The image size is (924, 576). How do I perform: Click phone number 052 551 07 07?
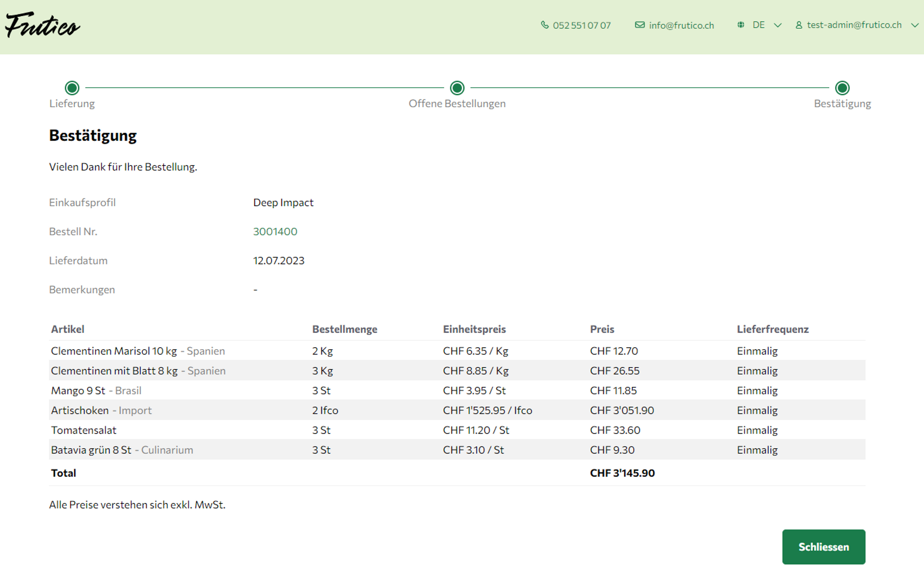pyautogui.click(x=582, y=25)
